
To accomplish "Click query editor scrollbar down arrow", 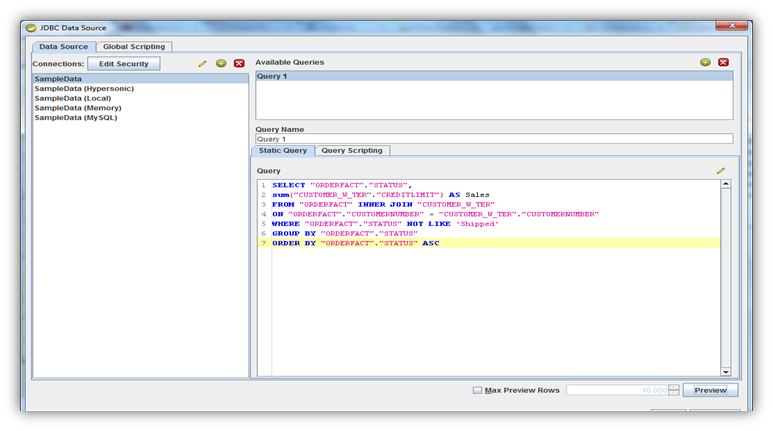I will [725, 371].
